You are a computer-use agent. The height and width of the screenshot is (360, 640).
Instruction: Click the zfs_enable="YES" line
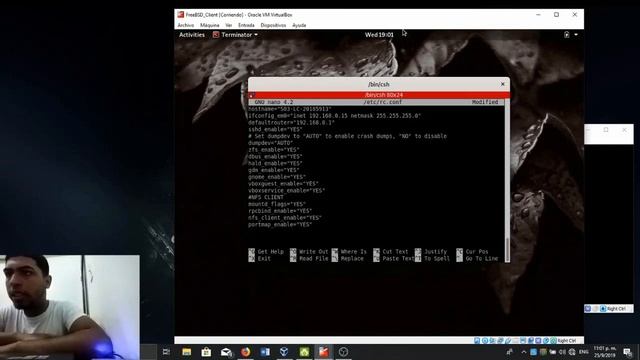pyautogui.click(x=273, y=150)
